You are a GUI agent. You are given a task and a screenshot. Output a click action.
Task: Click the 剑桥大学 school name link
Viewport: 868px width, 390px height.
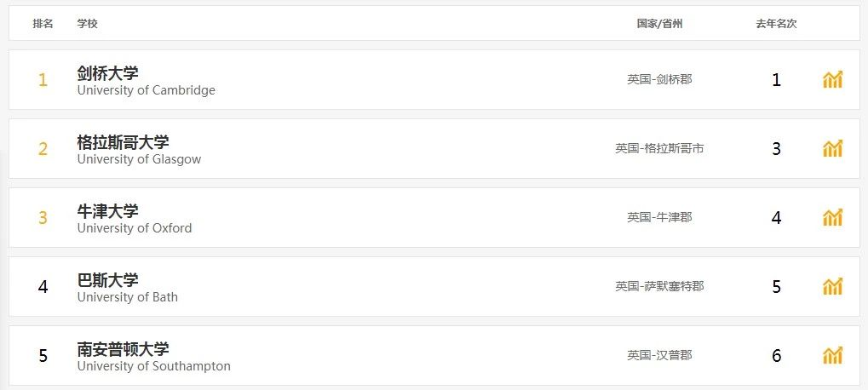(x=107, y=73)
